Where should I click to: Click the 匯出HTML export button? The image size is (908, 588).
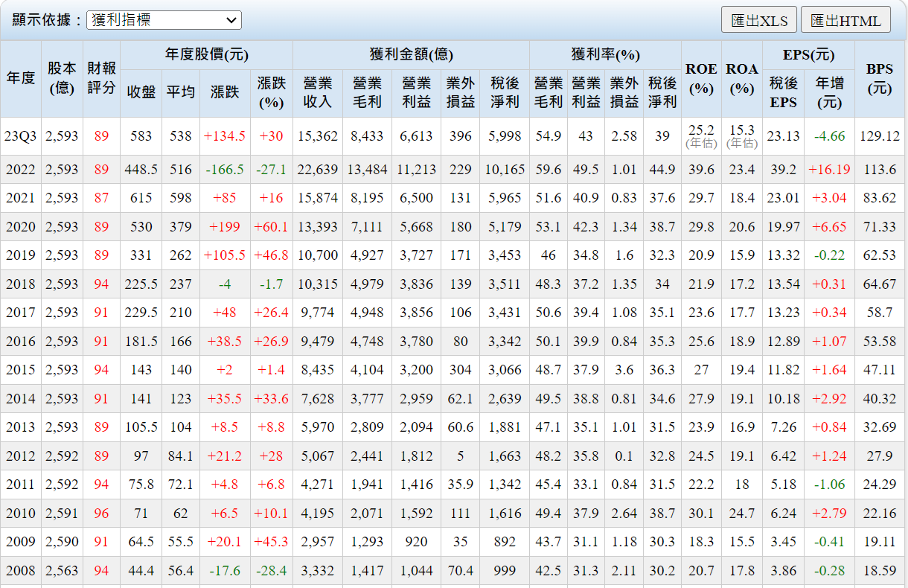click(845, 20)
